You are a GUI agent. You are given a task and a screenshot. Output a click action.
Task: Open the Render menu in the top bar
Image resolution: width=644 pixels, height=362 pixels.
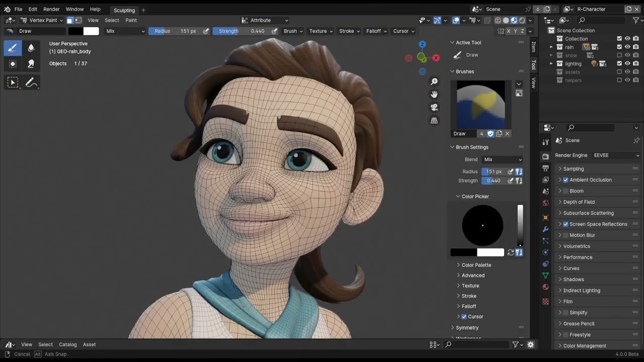[51, 9]
